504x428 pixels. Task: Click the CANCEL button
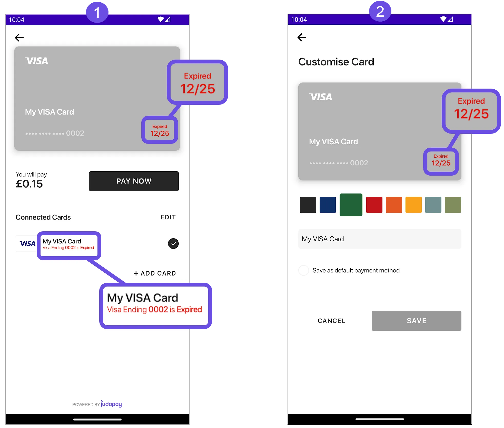[x=331, y=321]
